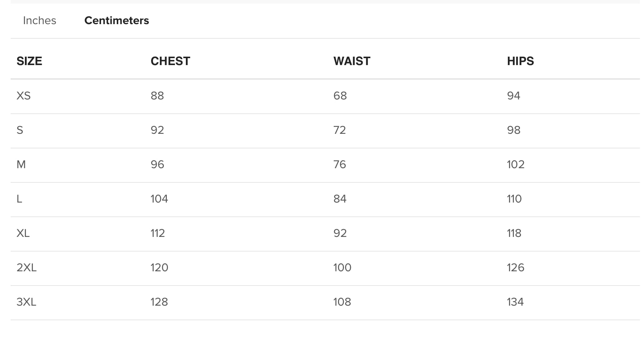
Task: Click the CHEST column header
Action: (170, 61)
